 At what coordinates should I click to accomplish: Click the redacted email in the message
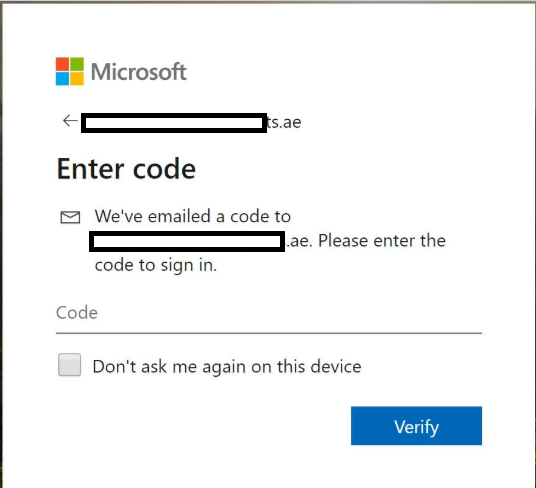pos(187,241)
